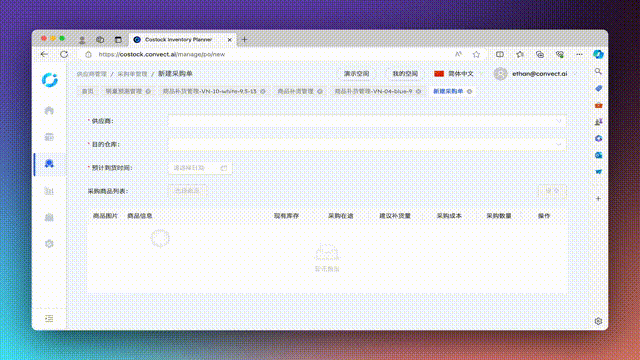Open split screen icon in browser toolbar
Image resolution: width=640 pixels, height=360 pixels.
coord(500,54)
